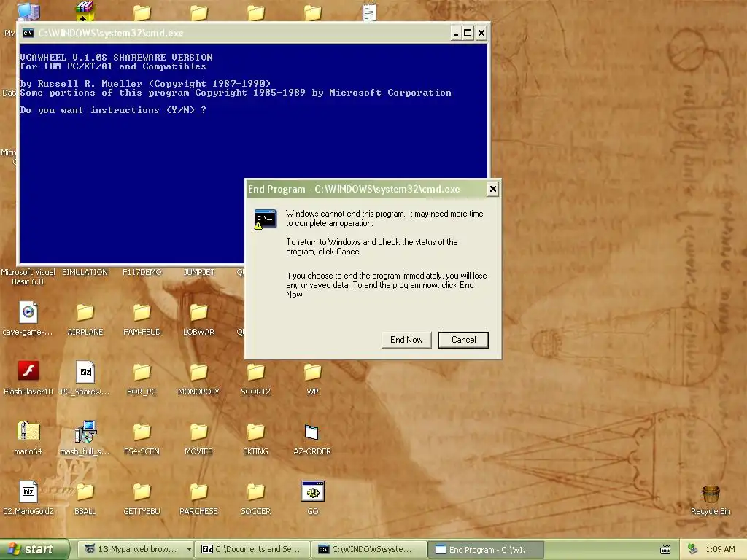Select the mario64 zip icon
Image resolution: width=747 pixels, height=560 pixels.
coord(28,432)
